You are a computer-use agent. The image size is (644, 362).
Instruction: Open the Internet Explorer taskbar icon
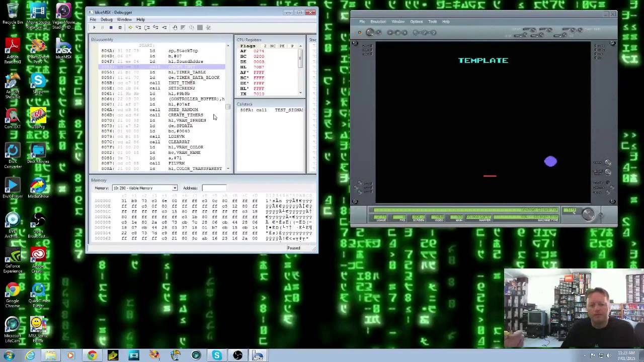[x=30, y=355]
